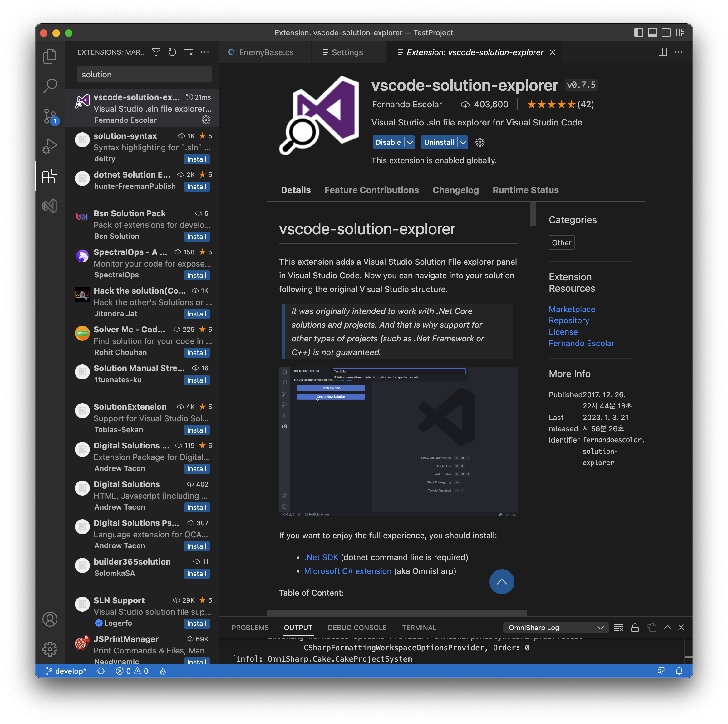The height and width of the screenshot is (724, 728).
Task: Toggle panel visibility in title bar
Action: tap(652, 33)
